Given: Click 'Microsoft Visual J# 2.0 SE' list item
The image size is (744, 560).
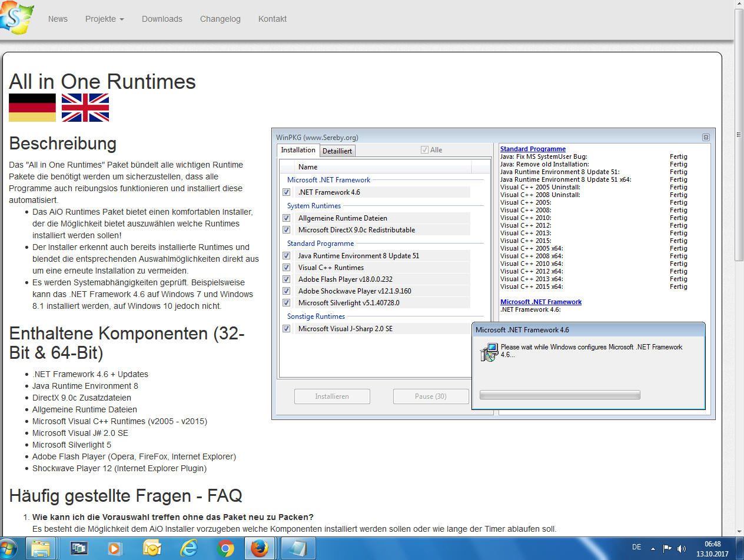Looking at the screenshot, I should (80, 433).
